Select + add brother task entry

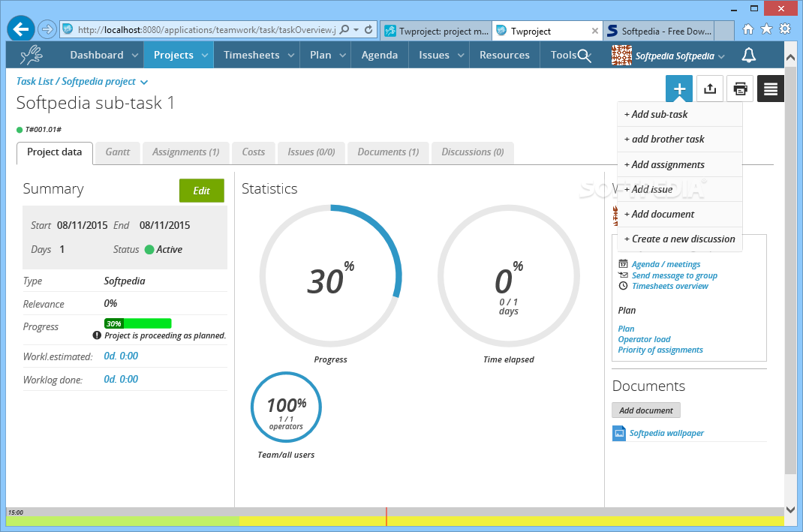tap(680, 140)
